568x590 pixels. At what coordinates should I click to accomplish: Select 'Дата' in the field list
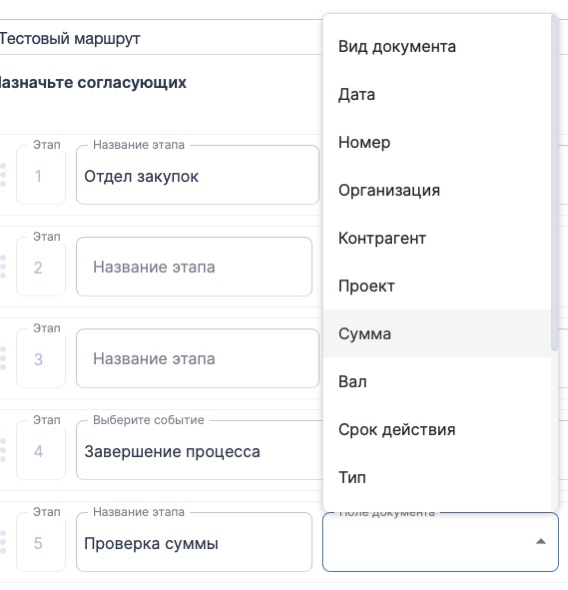(437, 94)
